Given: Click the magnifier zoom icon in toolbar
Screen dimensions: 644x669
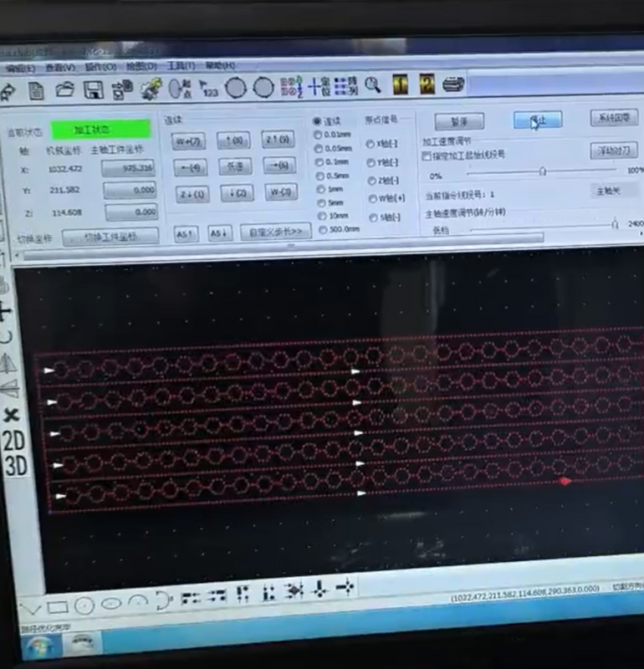Looking at the screenshot, I should pos(372,84).
